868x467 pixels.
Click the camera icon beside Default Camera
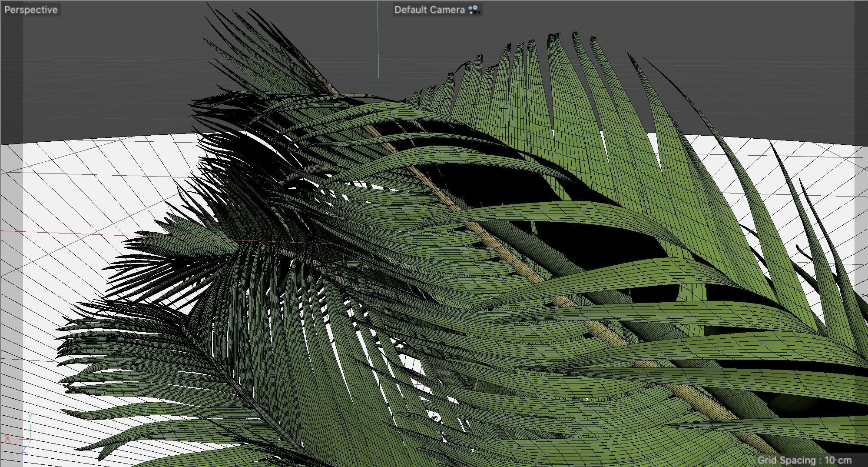(474, 10)
